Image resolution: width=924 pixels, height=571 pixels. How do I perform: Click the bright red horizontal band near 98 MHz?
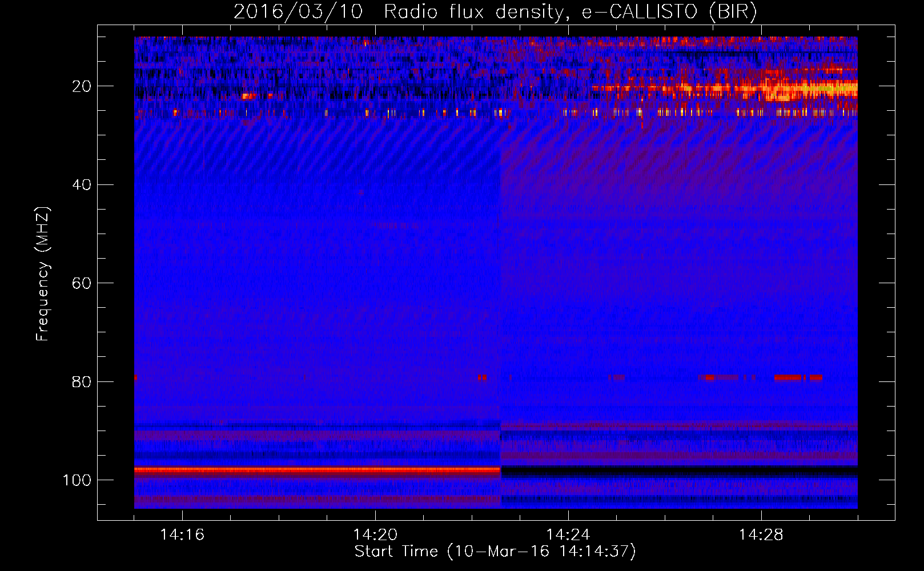318,471
